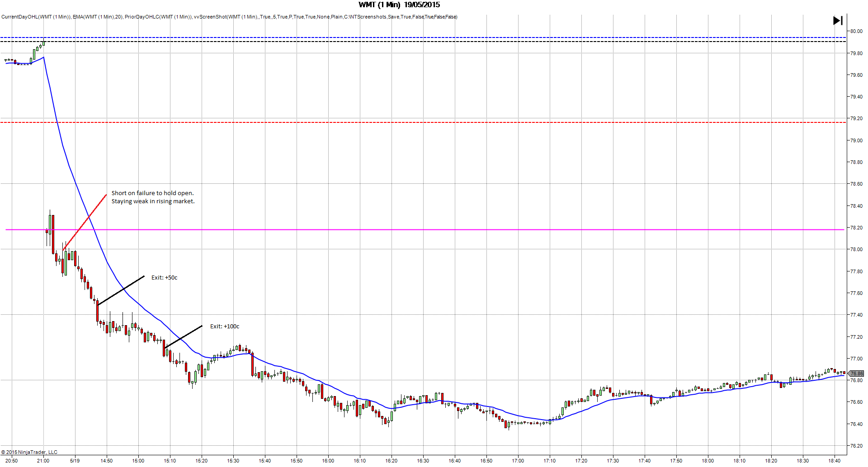Click the 15:40 time axis label
Screen dimensions: 868x467
(x=265, y=461)
